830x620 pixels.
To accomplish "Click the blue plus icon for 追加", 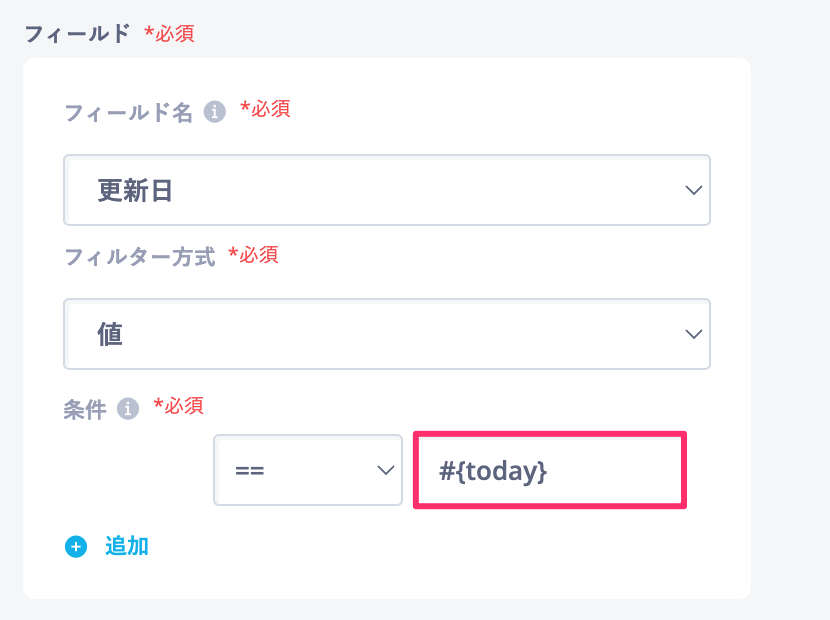I will [76, 547].
